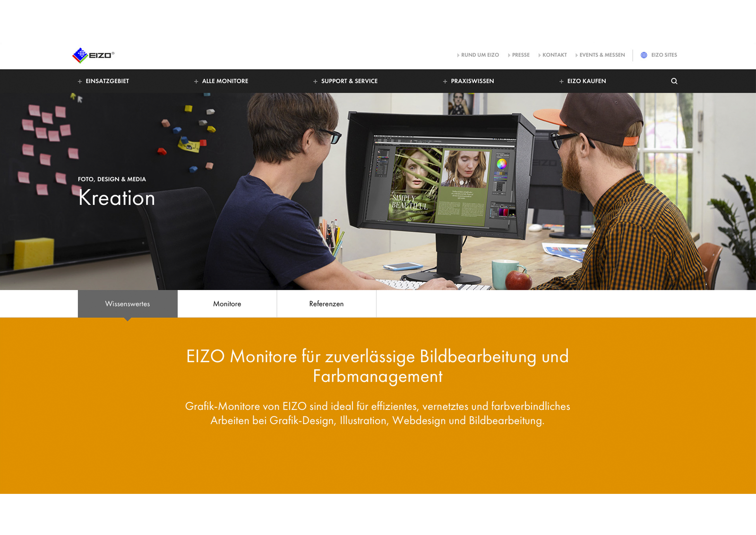Image resolution: width=756 pixels, height=535 pixels.
Task: Click the plus icon beside Support & Service
Action: coord(315,82)
